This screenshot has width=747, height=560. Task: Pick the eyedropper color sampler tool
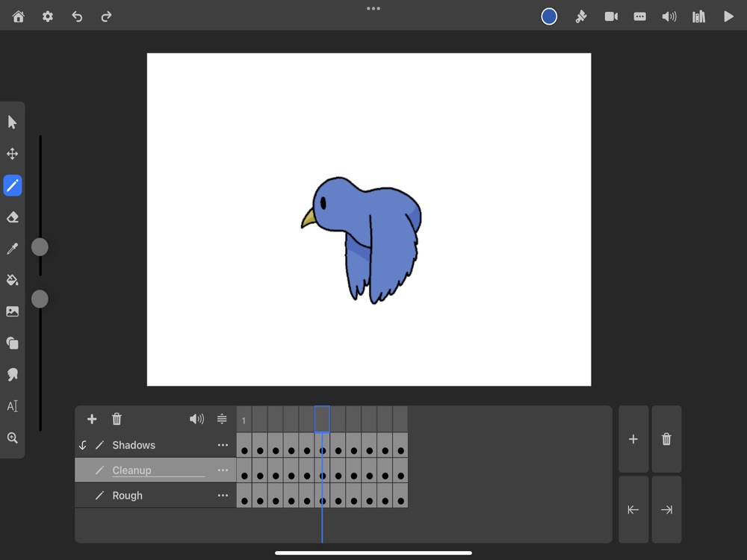13,249
